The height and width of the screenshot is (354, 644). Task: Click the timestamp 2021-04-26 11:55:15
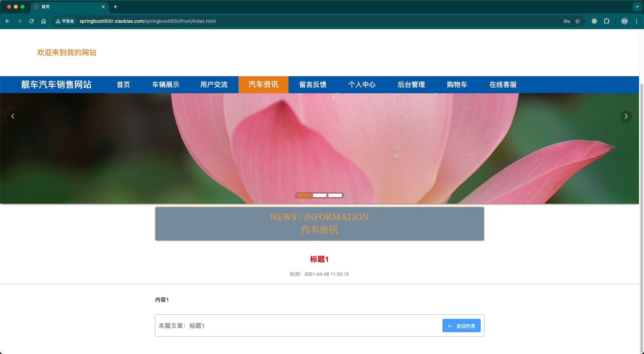(326, 274)
